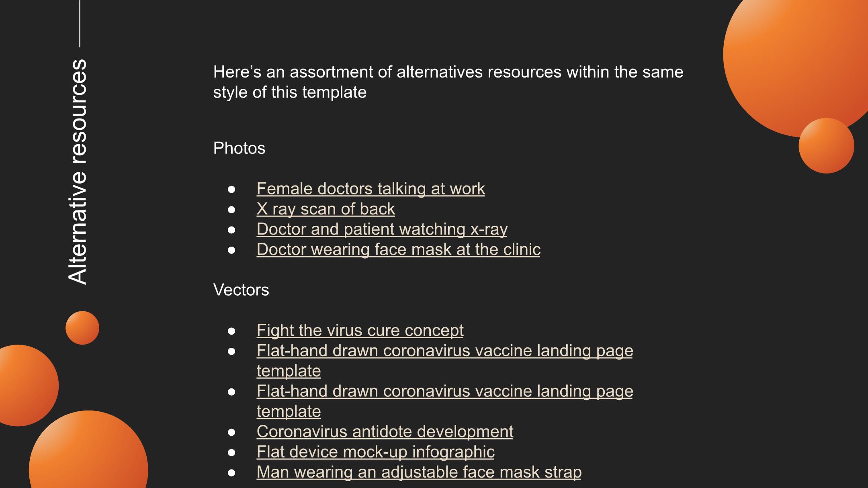
Task: Follow the Doctor and patient watching x-ray link
Action: (x=382, y=229)
